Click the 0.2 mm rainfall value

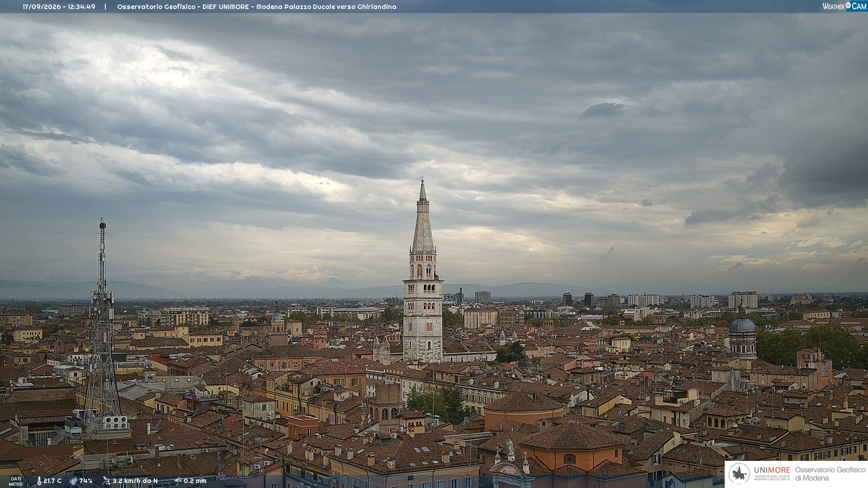click(195, 481)
